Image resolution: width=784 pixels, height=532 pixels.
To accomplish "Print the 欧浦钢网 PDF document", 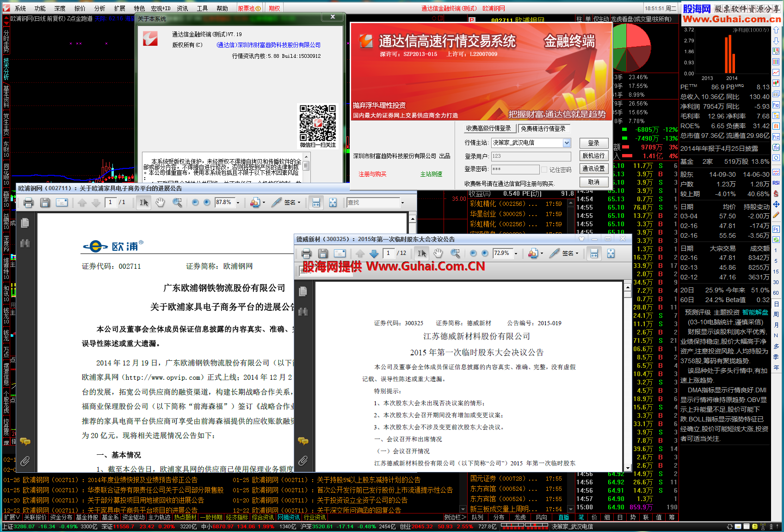I will [28, 203].
